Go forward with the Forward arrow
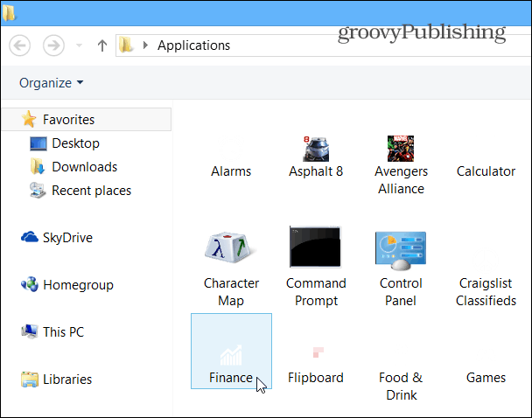532x418 pixels. [x=53, y=45]
